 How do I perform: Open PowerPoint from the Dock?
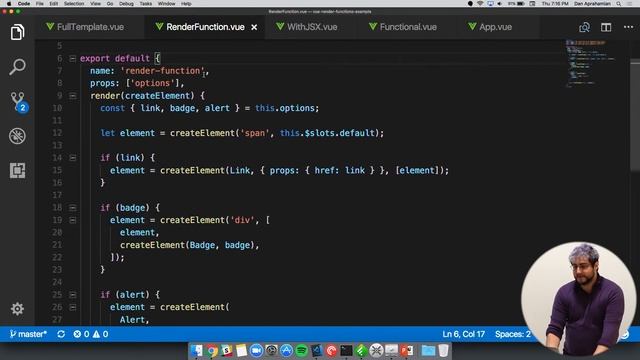tap(407, 351)
